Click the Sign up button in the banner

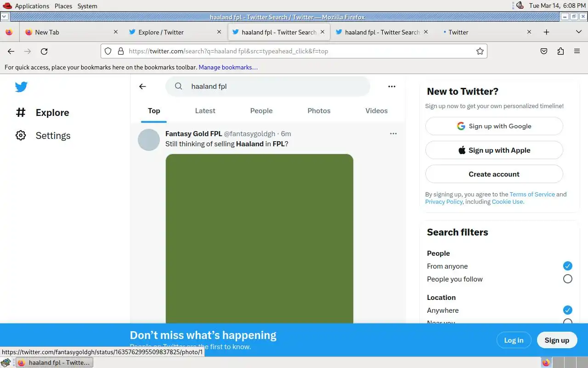click(x=557, y=340)
